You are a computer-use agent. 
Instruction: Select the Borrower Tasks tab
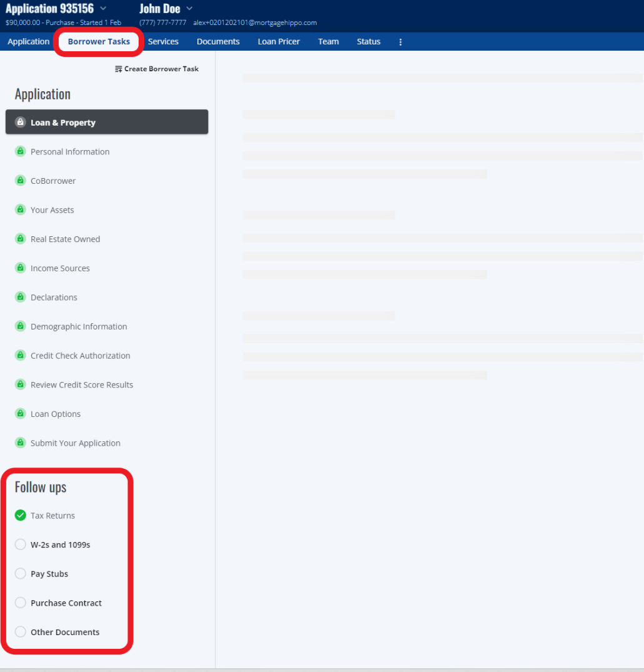(99, 42)
